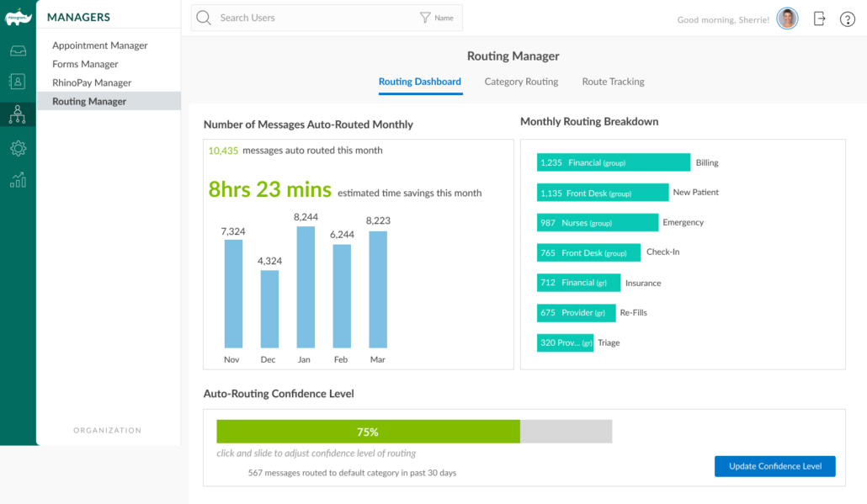Open the analytics chart icon in sidebar

[18, 179]
